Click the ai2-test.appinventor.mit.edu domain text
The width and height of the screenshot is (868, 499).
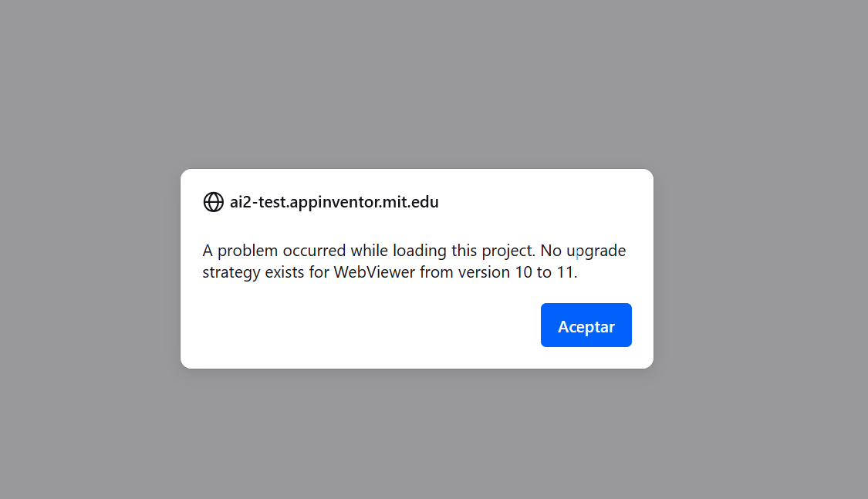coord(333,202)
